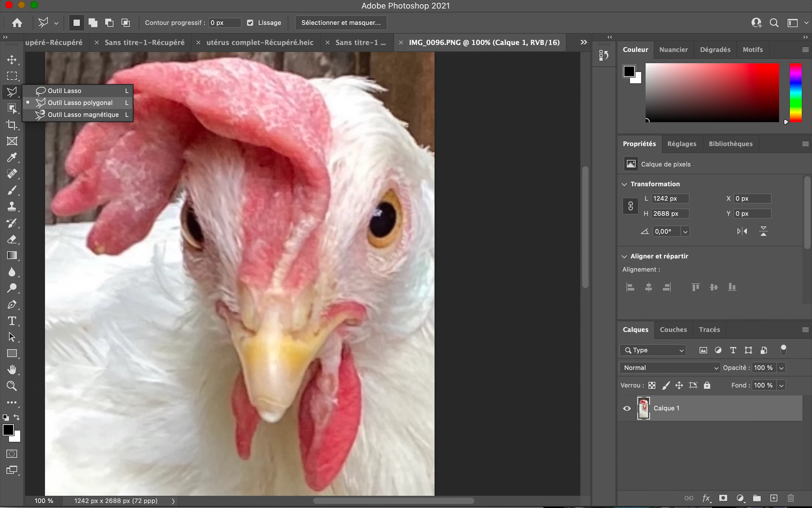Select the Crop tool
This screenshot has height=508, width=812.
click(12, 125)
